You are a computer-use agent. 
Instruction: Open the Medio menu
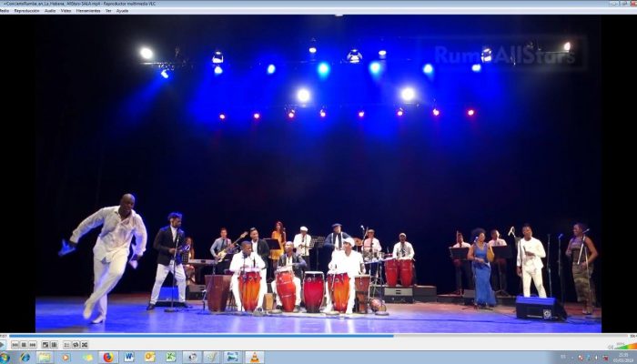pyautogui.click(x=5, y=11)
